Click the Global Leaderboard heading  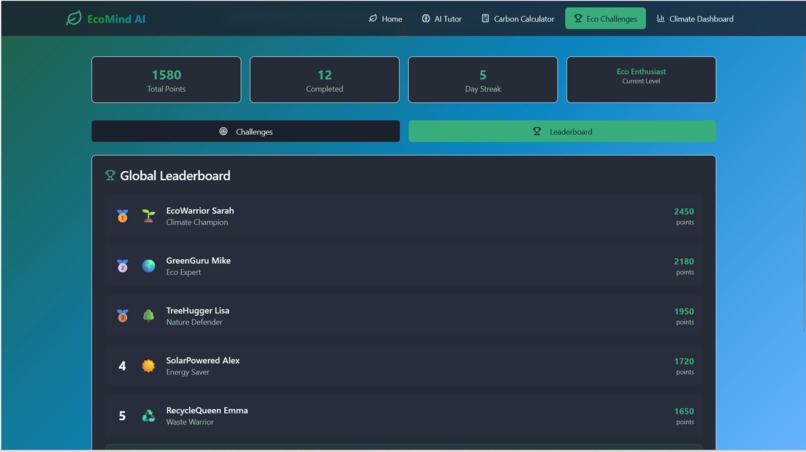tap(175, 176)
